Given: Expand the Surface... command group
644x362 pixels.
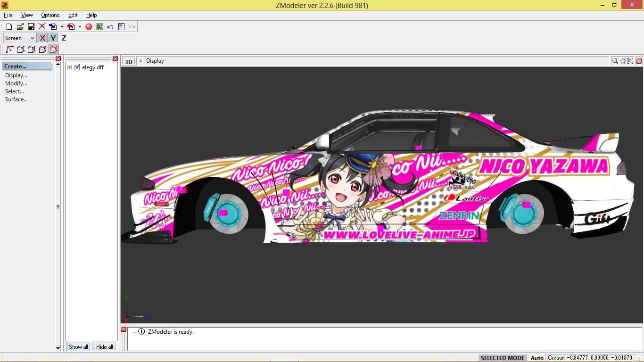Looking at the screenshot, I should [17, 99].
